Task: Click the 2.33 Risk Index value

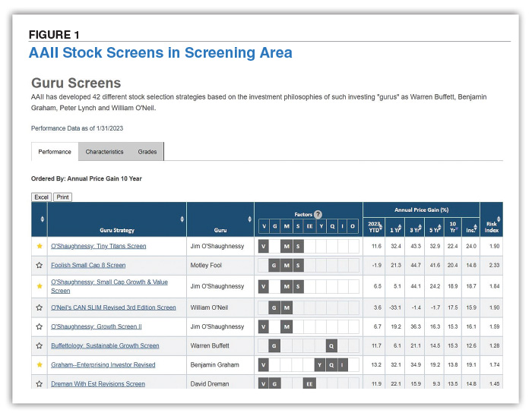Action: [x=494, y=265]
